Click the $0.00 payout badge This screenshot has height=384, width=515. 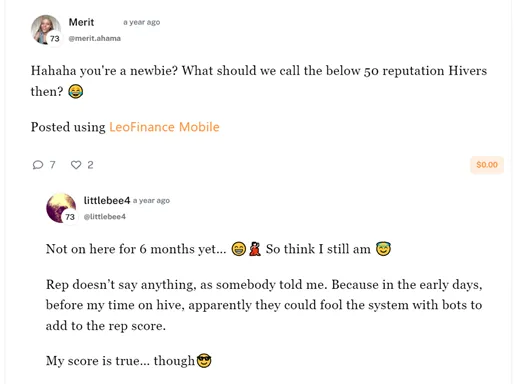(487, 165)
